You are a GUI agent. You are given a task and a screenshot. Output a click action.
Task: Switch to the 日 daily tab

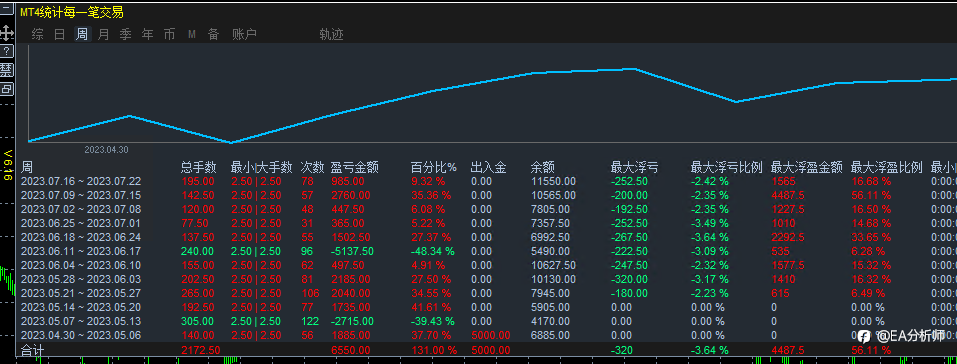pos(59,34)
